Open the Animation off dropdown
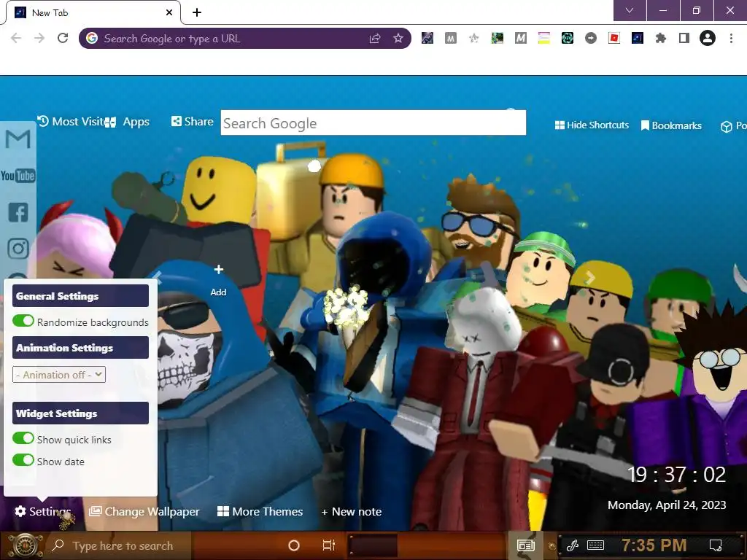 (x=59, y=375)
